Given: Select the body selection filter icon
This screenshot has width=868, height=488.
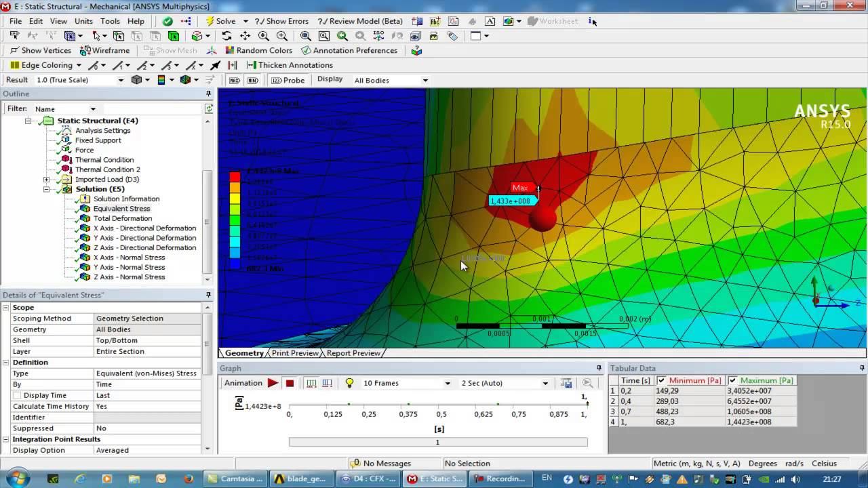Looking at the screenshot, I should (x=174, y=36).
